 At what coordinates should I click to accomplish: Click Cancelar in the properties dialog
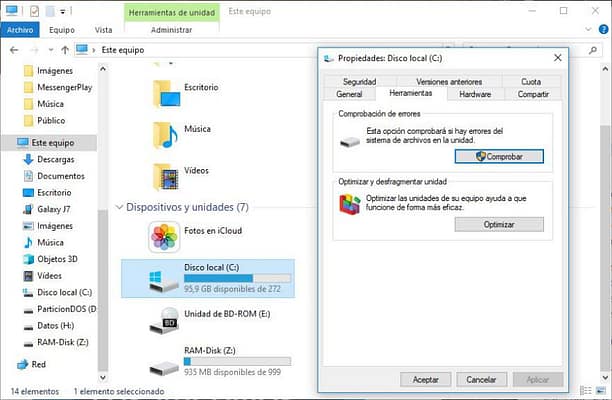coord(481,379)
